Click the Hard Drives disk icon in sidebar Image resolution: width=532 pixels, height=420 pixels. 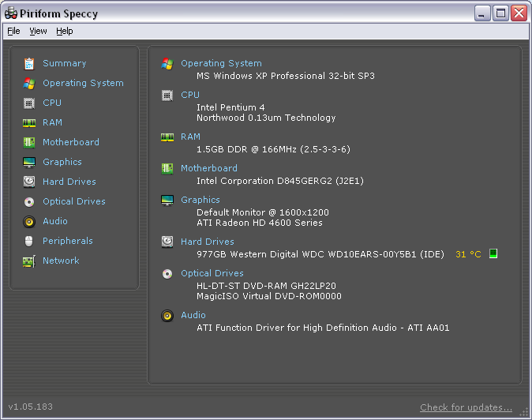pos(29,182)
